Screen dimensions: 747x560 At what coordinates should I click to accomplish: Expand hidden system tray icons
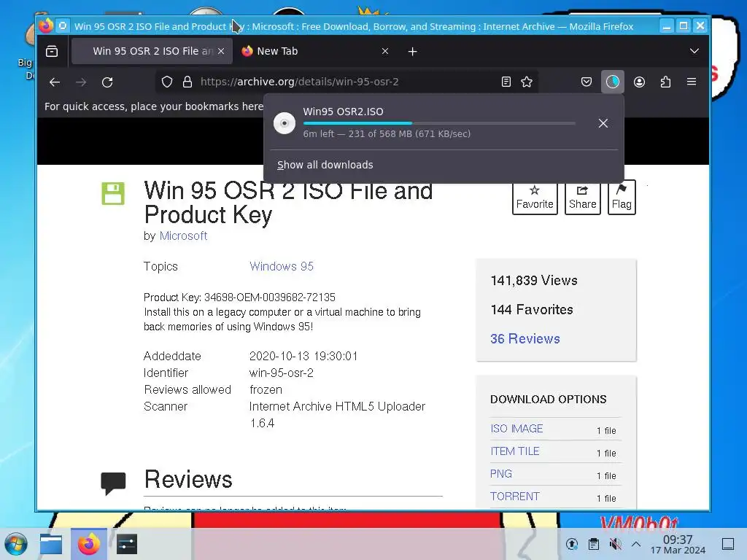pyautogui.click(x=636, y=544)
